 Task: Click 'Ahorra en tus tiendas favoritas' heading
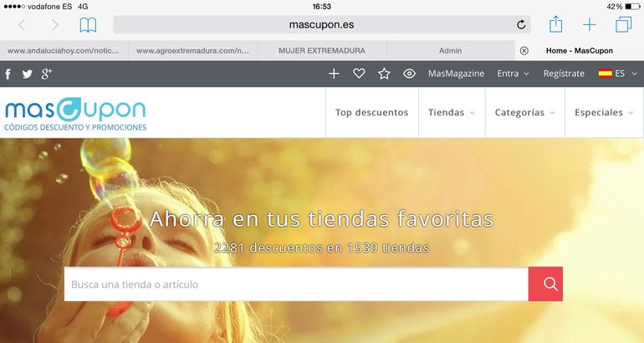322,219
